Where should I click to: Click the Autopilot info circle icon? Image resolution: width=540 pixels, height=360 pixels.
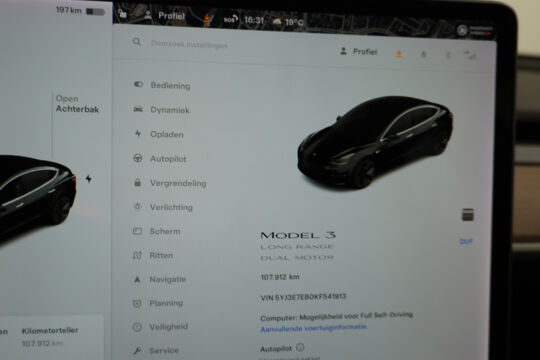300,347
